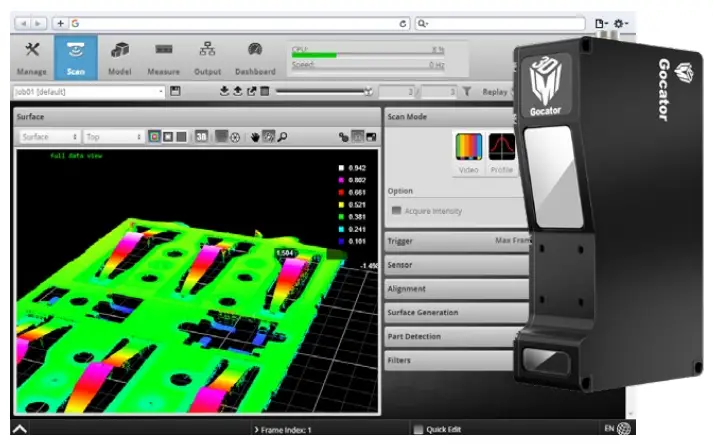
Task: Select the rotate view tool
Action: (269, 136)
